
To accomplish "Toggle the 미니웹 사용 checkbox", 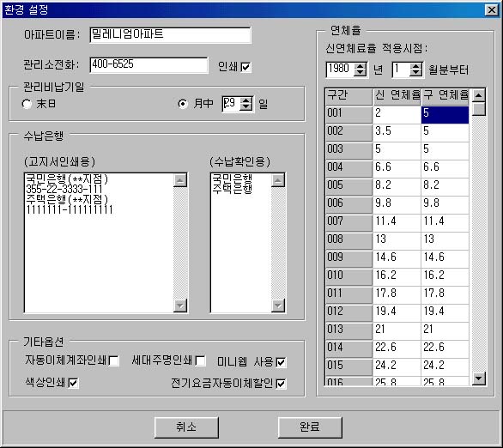I will [281, 362].
